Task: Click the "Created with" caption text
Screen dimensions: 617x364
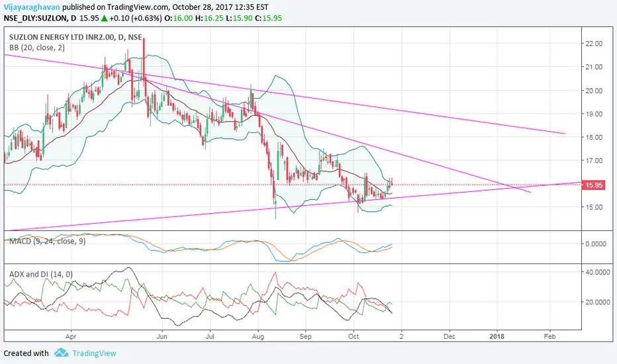Action: point(26,353)
